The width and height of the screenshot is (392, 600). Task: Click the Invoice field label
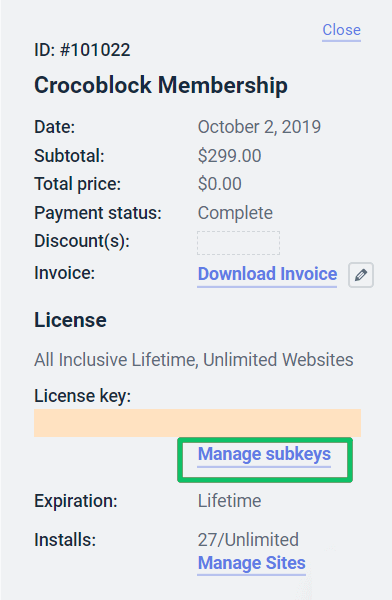point(64,273)
